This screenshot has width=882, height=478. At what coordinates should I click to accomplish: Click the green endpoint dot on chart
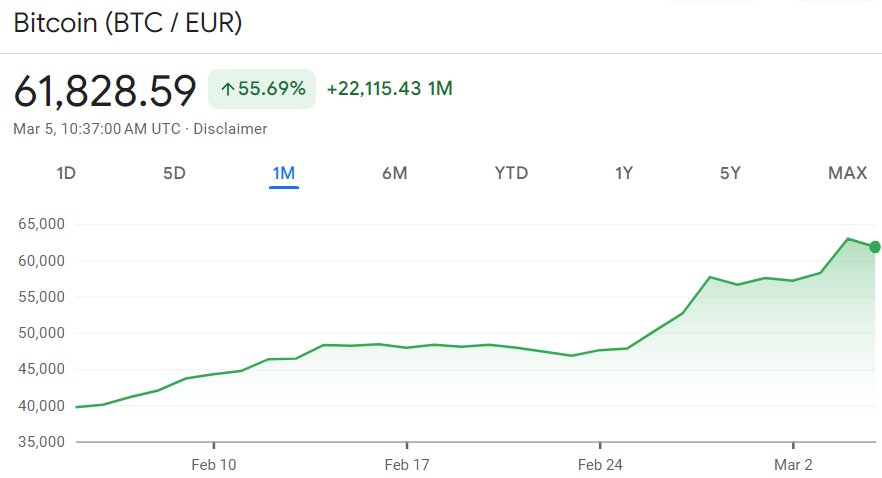tap(875, 247)
